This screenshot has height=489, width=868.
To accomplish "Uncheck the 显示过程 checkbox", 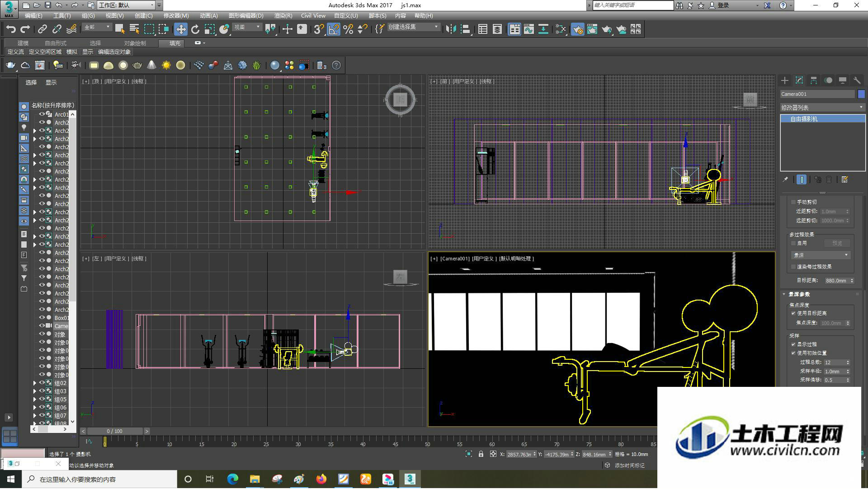I will (793, 344).
